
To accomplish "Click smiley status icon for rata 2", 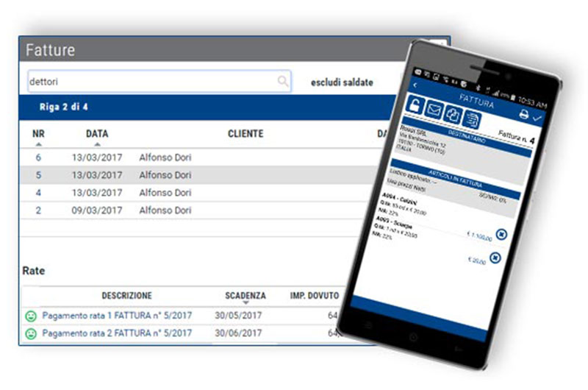I will tap(31, 333).
